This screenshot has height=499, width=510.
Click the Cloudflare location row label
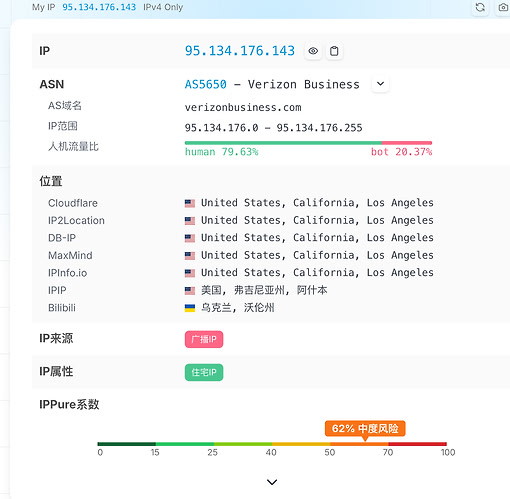[73, 203]
